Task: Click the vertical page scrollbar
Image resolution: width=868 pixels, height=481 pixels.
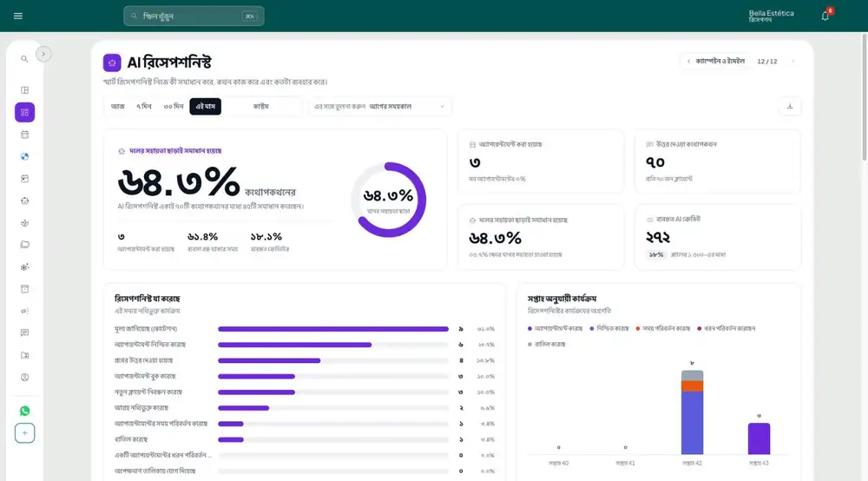Action: pos(865,97)
